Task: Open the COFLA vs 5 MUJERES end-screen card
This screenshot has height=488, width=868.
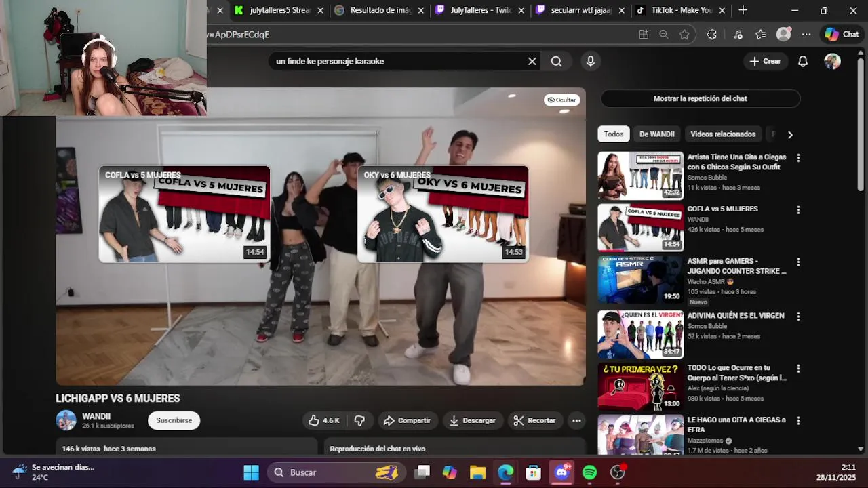Action: click(x=184, y=214)
